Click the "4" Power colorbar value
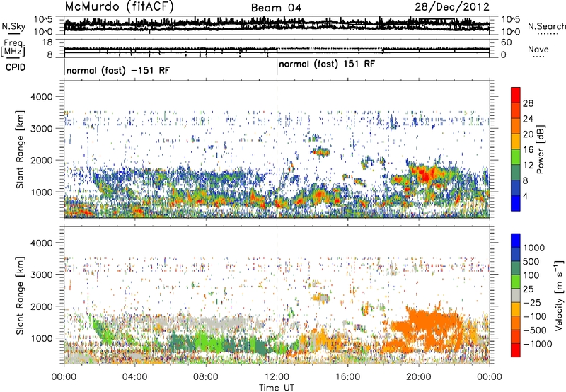 (x=526, y=196)
